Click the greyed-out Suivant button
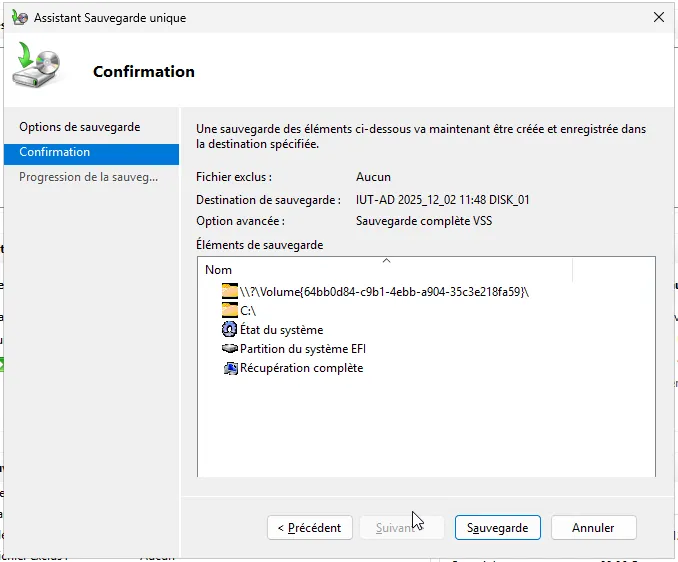Image resolution: width=678 pixels, height=562 pixels. point(395,527)
